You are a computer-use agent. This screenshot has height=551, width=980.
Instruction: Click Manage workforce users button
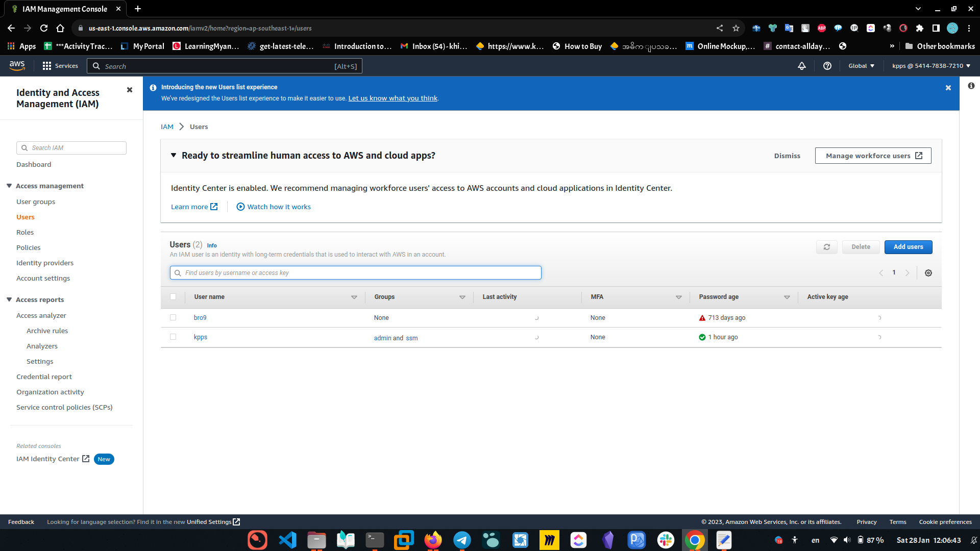click(x=873, y=156)
